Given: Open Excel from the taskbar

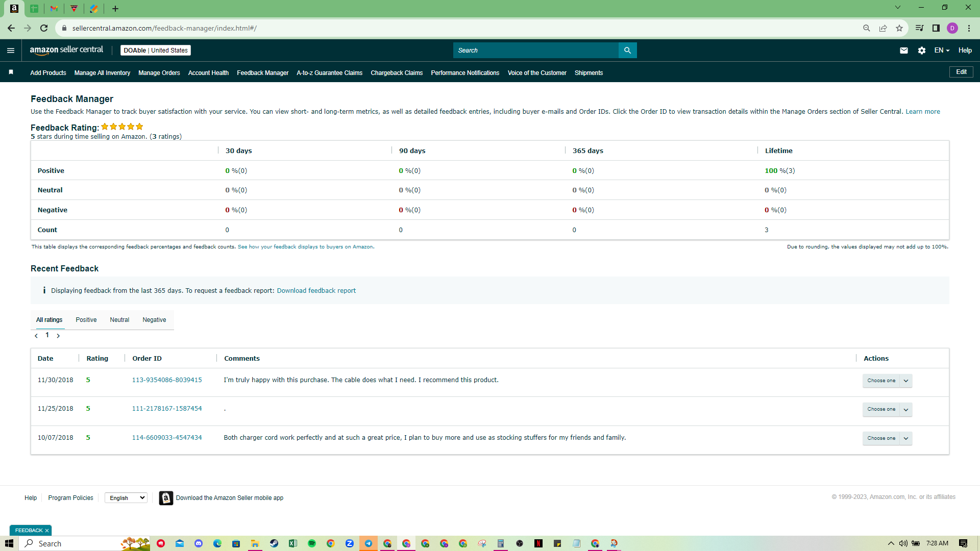Looking at the screenshot, I should pyautogui.click(x=293, y=543).
